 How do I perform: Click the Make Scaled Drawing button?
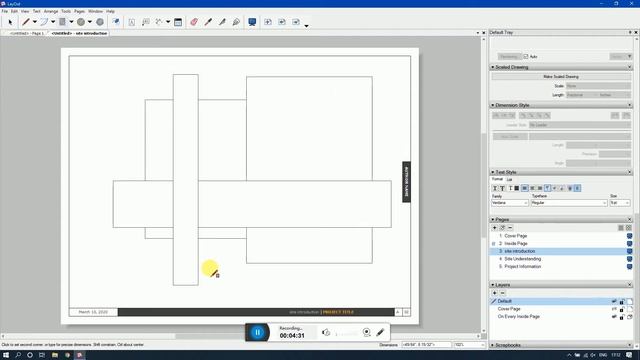(x=561, y=77)
